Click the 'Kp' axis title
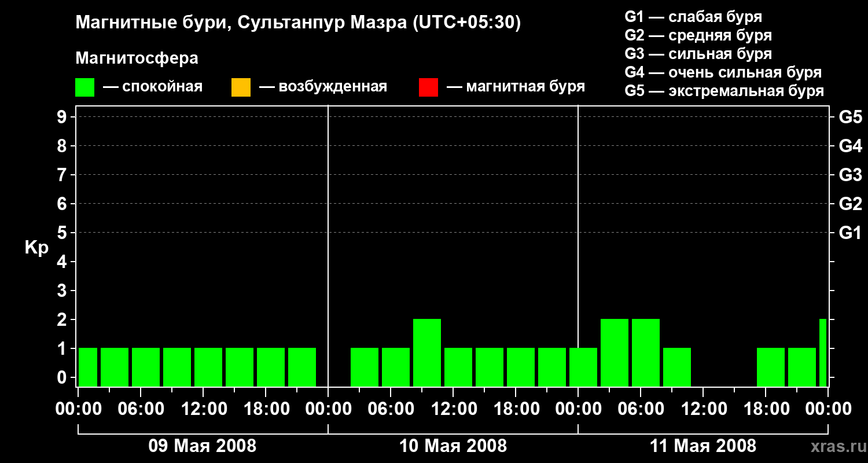This screenshot has height=463, width=868. tap(36, 248)
